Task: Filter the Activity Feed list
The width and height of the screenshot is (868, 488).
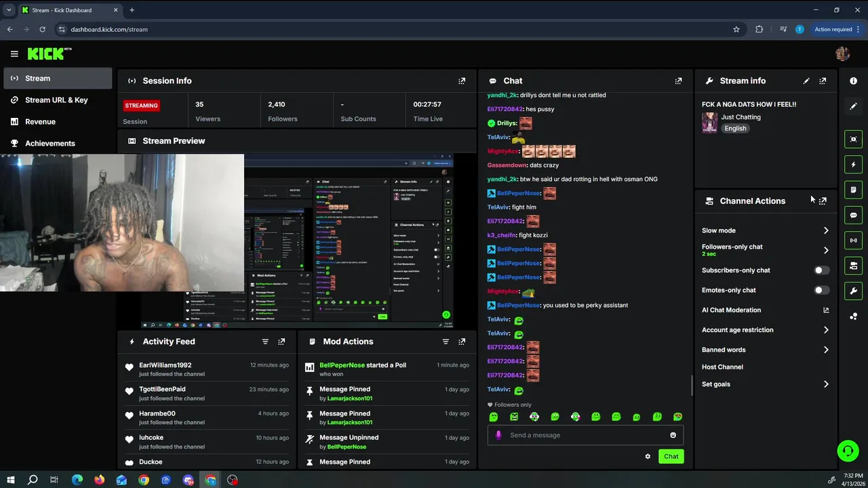Action: pyautogui.click(x=265, y=342)
